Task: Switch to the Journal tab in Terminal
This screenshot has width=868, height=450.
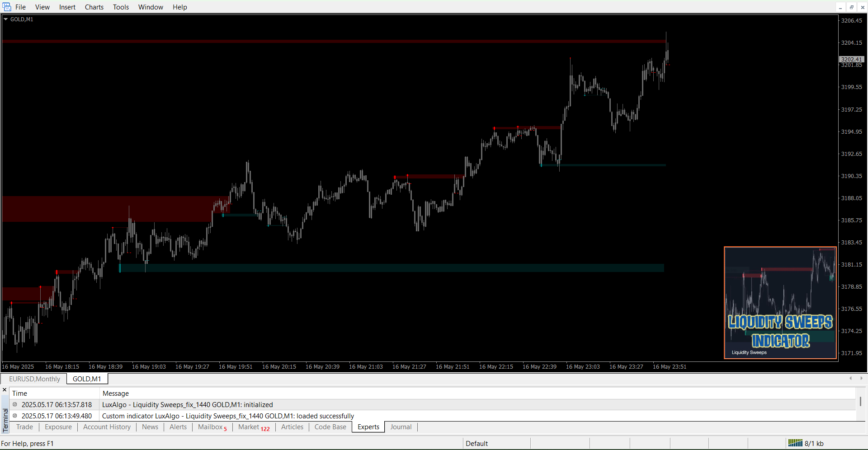Action: (401, 427)
